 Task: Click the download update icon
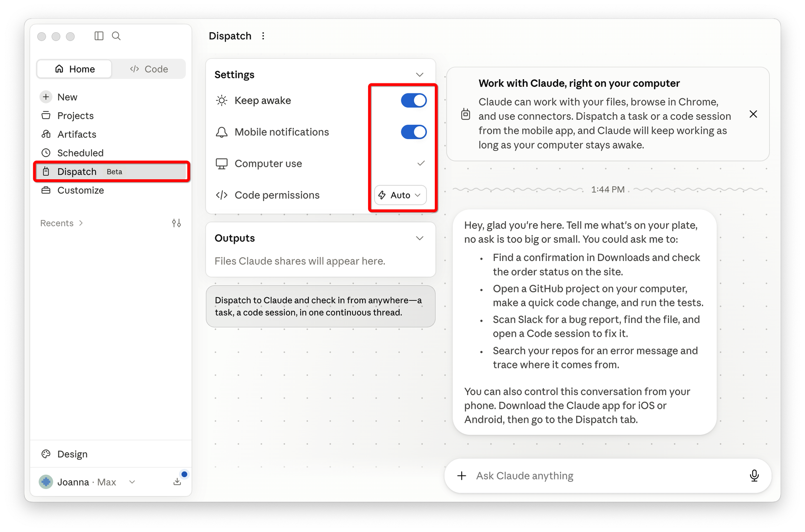(177, 482)
